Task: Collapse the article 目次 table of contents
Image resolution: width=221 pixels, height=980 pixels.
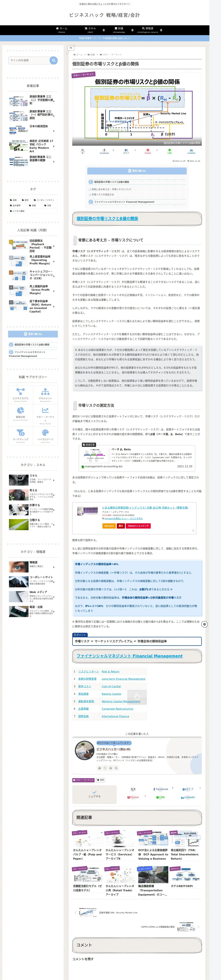Action: pos(137,171)
